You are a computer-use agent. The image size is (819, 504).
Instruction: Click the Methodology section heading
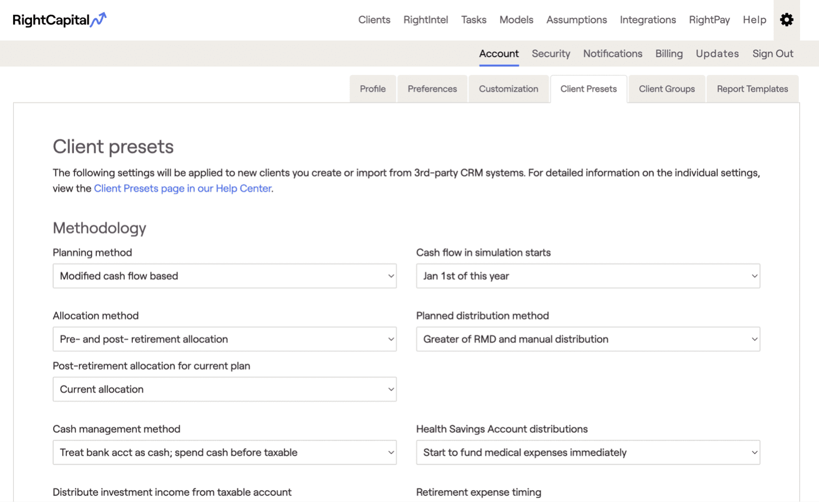(100, 228)
